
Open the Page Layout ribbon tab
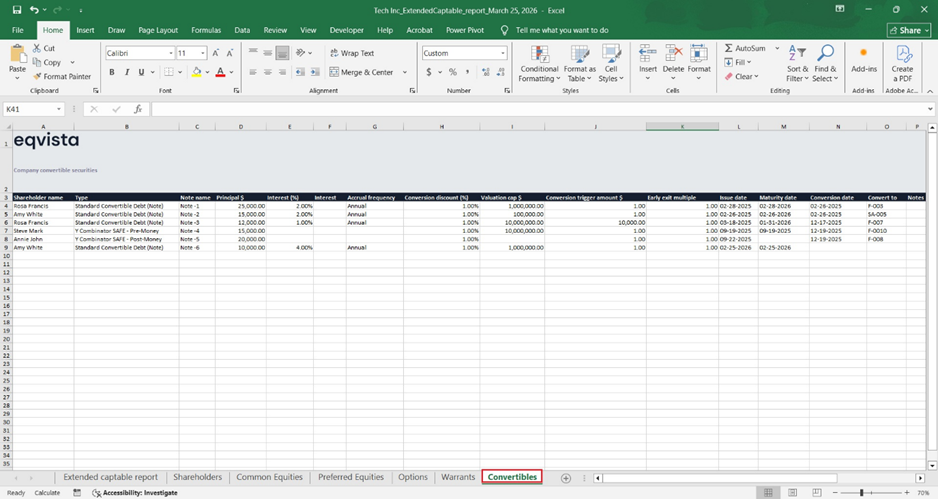coord(158,30)
